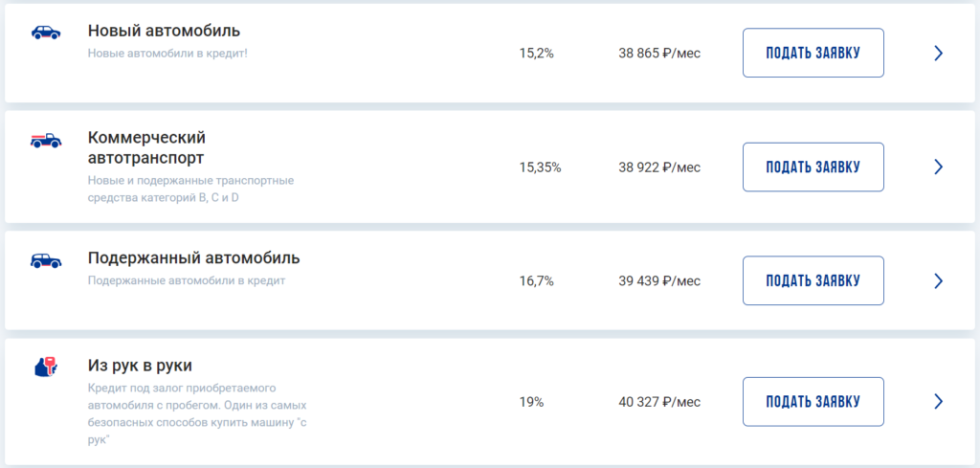Click the blue car icon for Новый автомобиль
Image resolution: width=980 pixels, height=468 pixels.
[45, 33]
